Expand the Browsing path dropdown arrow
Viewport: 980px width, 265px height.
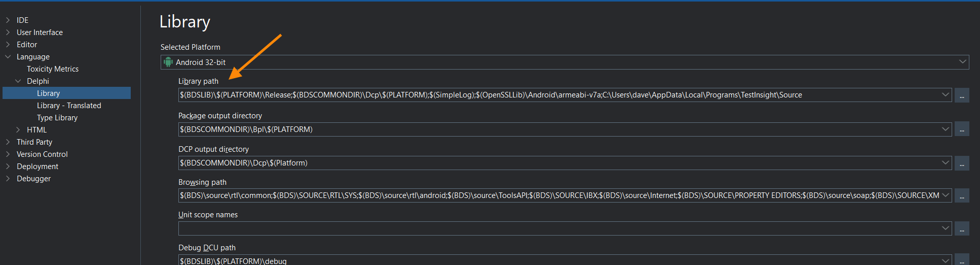click(x=945, y=195)
